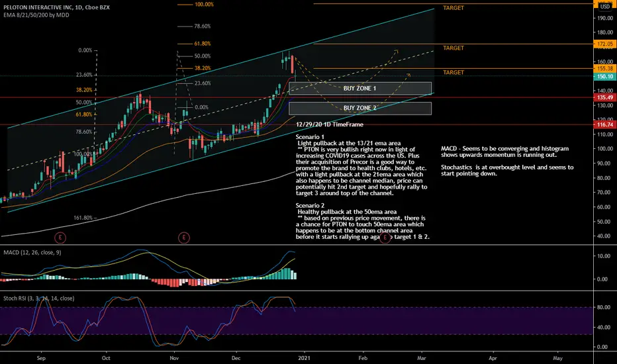Click 2021 on the time axis
The width and height of the screenshot is (617, 364).
coord(304,358)
